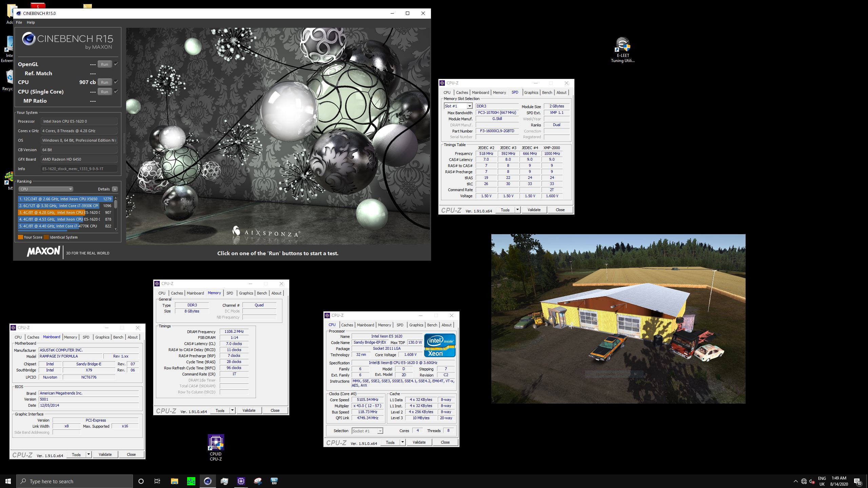Open the Socket #1 selection dropdown

367,431
